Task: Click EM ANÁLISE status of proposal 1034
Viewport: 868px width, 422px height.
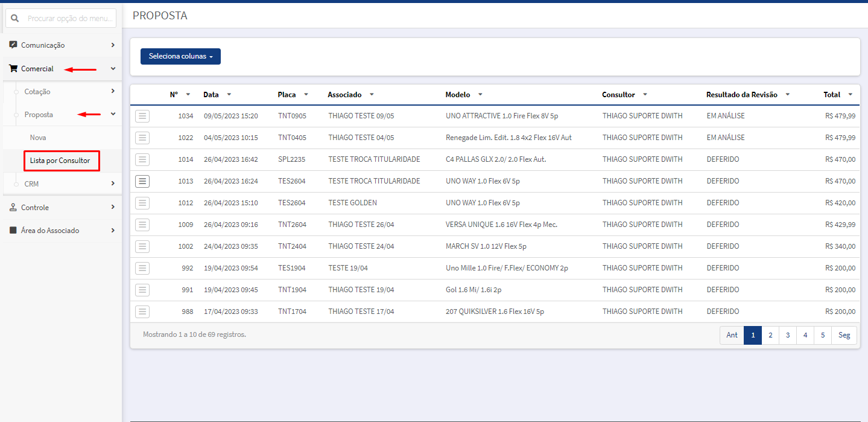Action: point(726,116)
